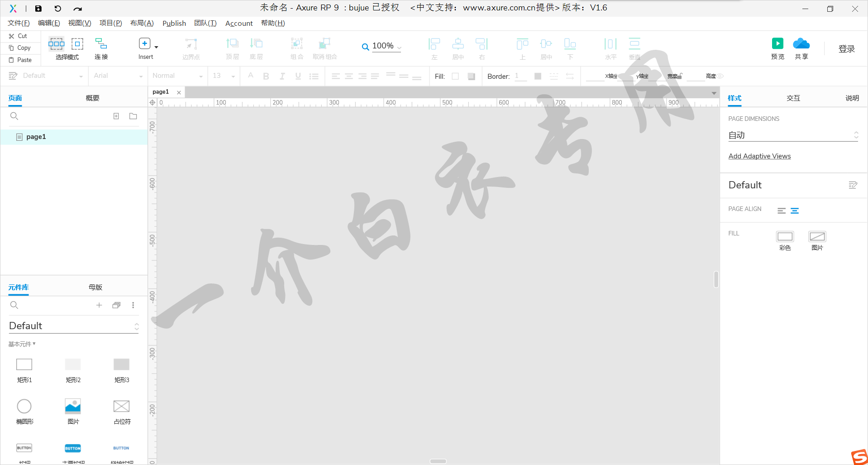868x465 pixels.
Task: Click the Undo arrow icon
Action: coord(57,8)
